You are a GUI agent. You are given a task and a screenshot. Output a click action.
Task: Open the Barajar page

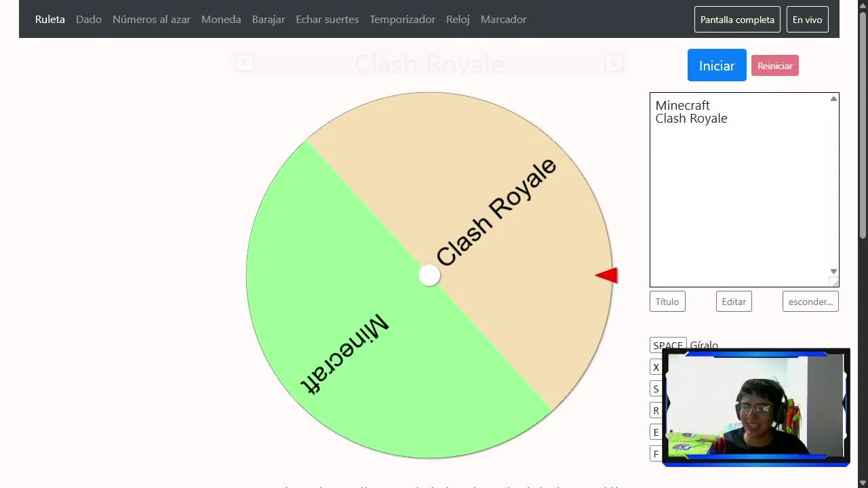click(x=269, y=20)
